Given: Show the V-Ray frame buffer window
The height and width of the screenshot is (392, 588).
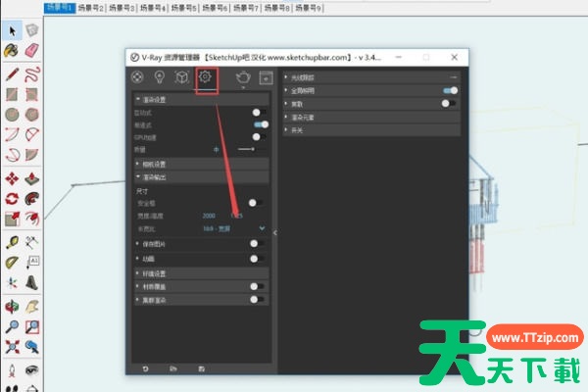Looking at the screenshot, I should pyautogui.click(x=266, y=77).
